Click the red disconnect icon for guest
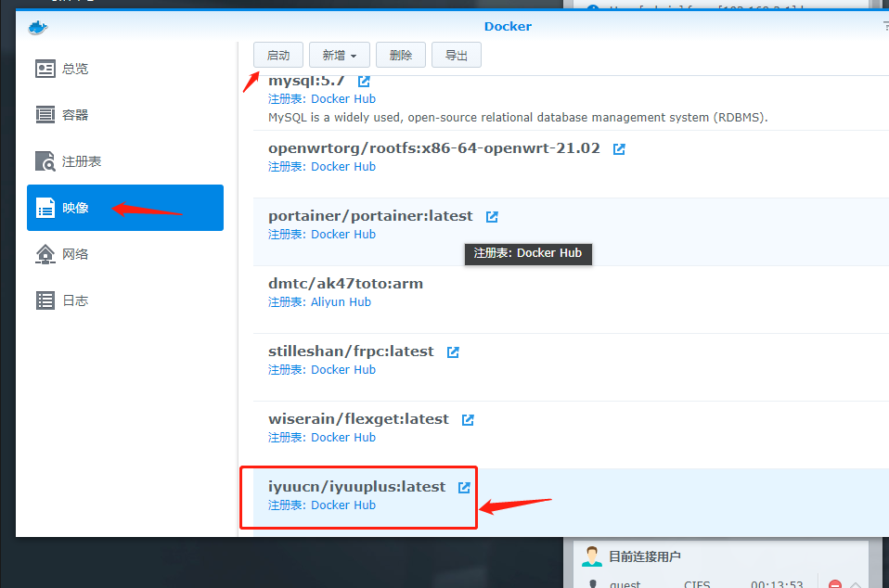This screenshot has width=889, height=588. [x=834, y=584]
